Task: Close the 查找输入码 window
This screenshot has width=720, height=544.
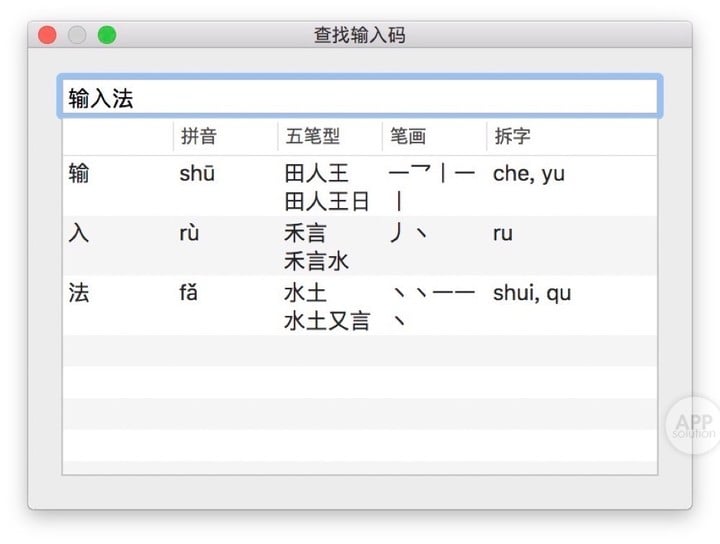Action: click(x=47, y=35)
